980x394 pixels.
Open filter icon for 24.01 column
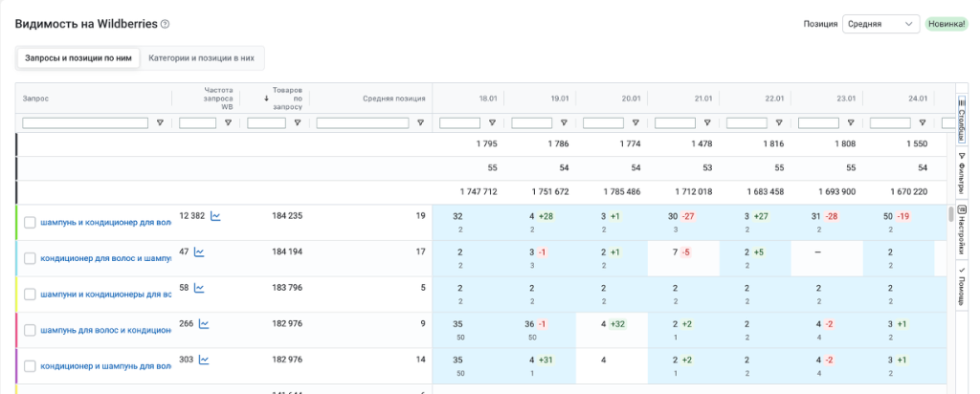922,123
